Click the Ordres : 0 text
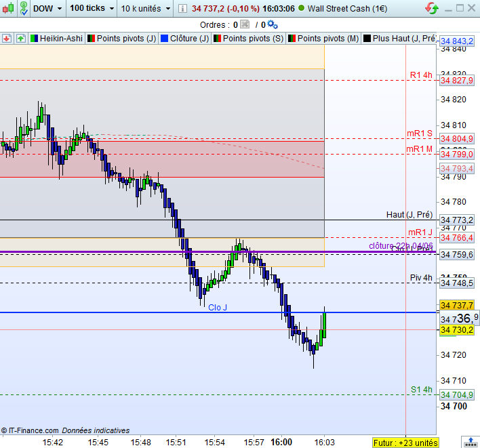Viewport: 480px width, 448px height. (x=218, y=25)
